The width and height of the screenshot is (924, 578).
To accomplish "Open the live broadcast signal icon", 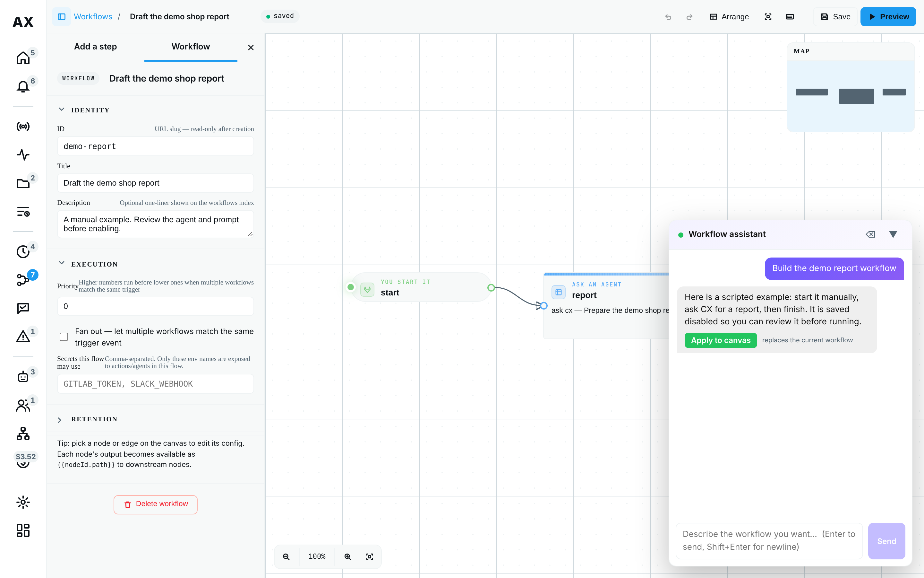I will tap(23, 127).
